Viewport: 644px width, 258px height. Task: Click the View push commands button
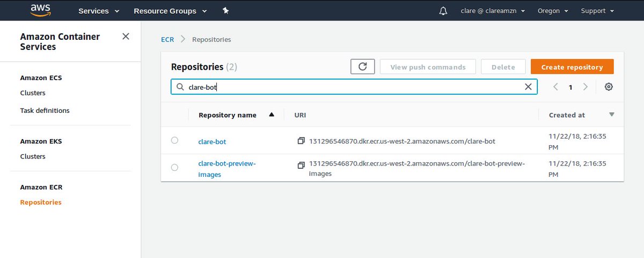428,67
